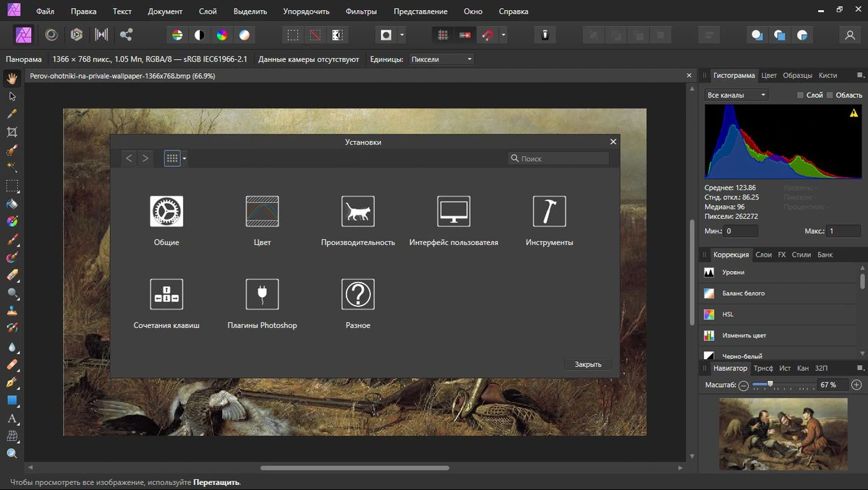Select the Clone stamp tool

(12, 311)
